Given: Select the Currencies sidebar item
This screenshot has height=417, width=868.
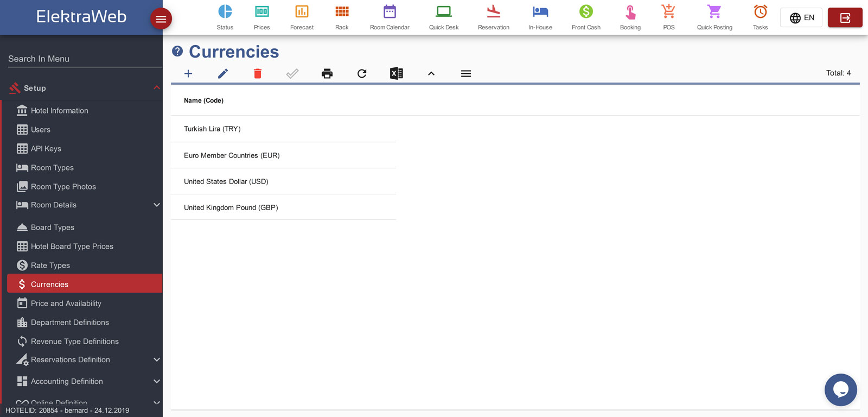Looking at the screenshot, I should (85, 283).
